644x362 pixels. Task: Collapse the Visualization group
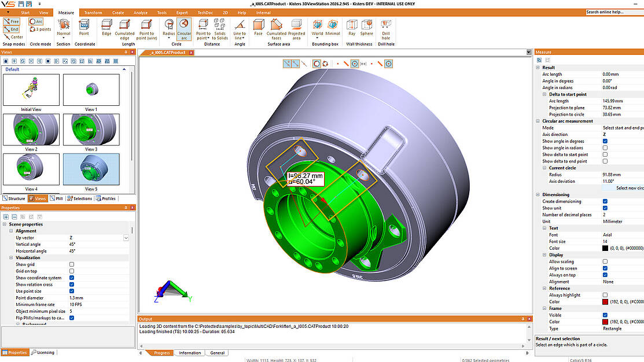coord(11,258)
